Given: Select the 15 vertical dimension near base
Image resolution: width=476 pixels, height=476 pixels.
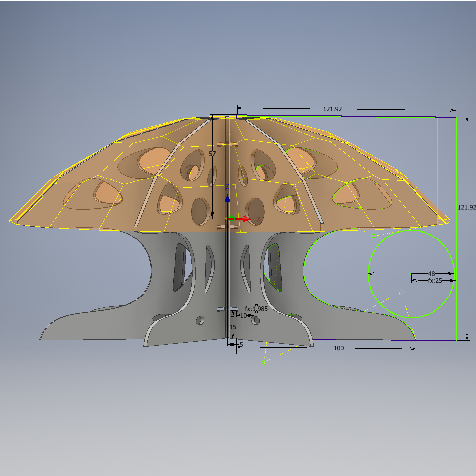Looking at the screenshot, I should tap(233, 327).
